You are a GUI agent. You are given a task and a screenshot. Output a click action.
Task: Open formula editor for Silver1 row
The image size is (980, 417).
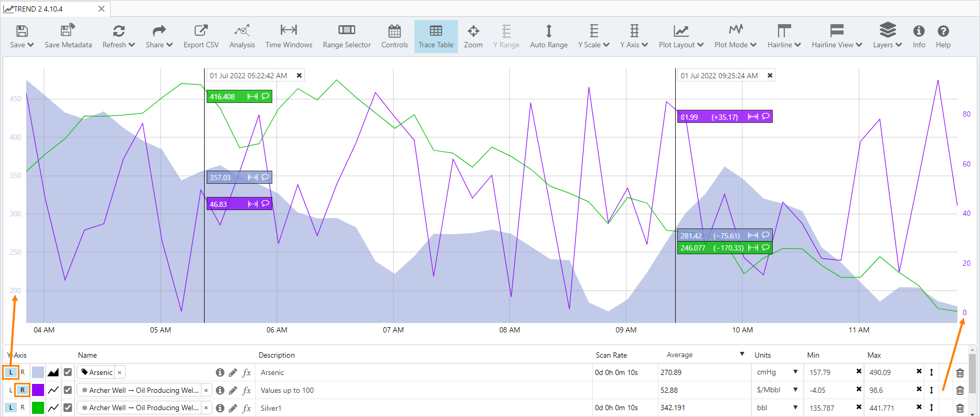pyautogui.click(x=247, y=408)
